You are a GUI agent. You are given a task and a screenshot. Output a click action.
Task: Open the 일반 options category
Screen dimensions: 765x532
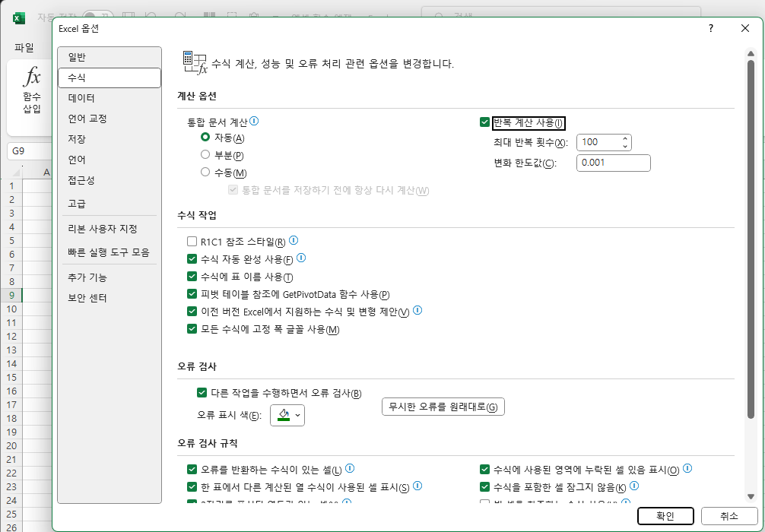[x=110, y=58]
